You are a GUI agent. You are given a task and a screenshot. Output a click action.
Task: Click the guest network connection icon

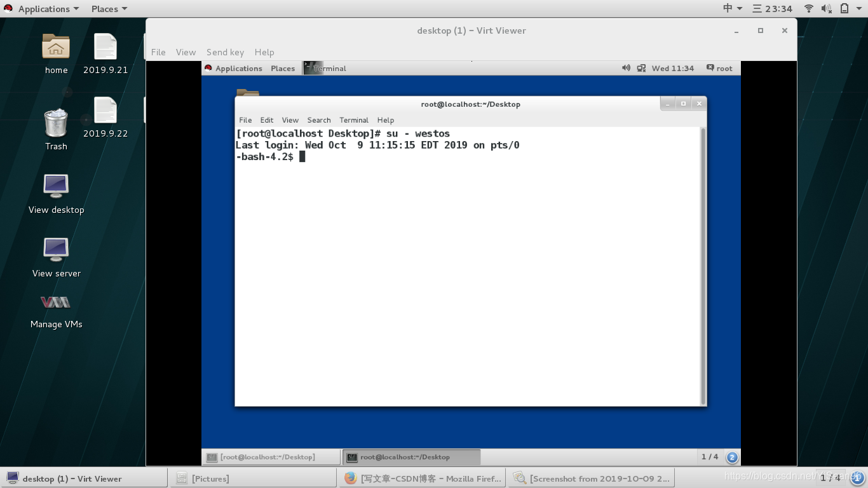[x=641, y=68]
